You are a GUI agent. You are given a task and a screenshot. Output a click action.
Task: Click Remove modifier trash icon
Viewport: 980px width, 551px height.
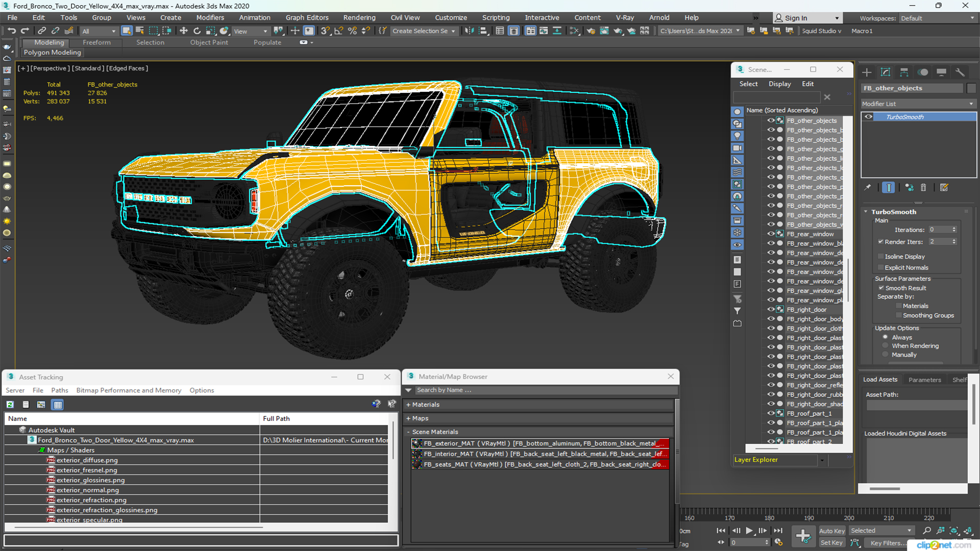[923, 187]
